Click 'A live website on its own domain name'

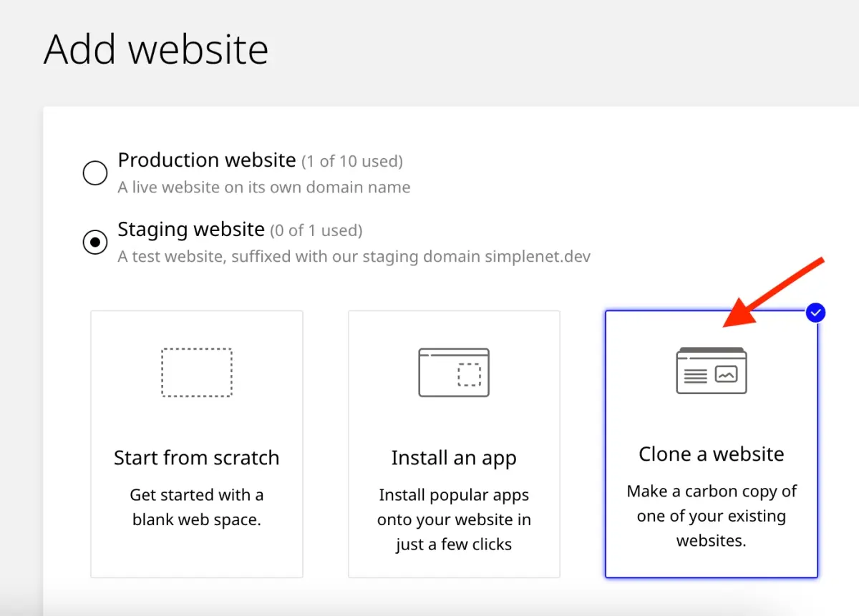tap(264, 187)
